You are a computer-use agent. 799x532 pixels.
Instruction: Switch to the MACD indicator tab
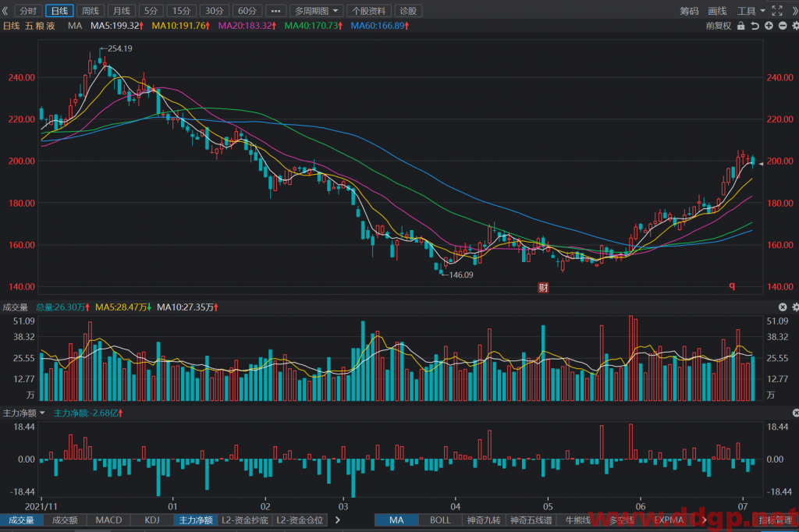(x=108, y=520)
